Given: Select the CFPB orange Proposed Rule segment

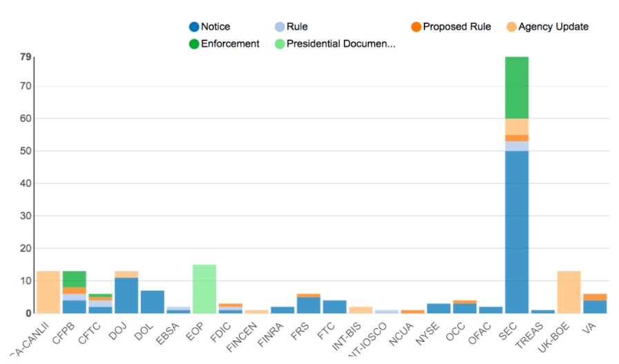Looking at the screenshot, I should pyautogui.click(x=75, y=291).
